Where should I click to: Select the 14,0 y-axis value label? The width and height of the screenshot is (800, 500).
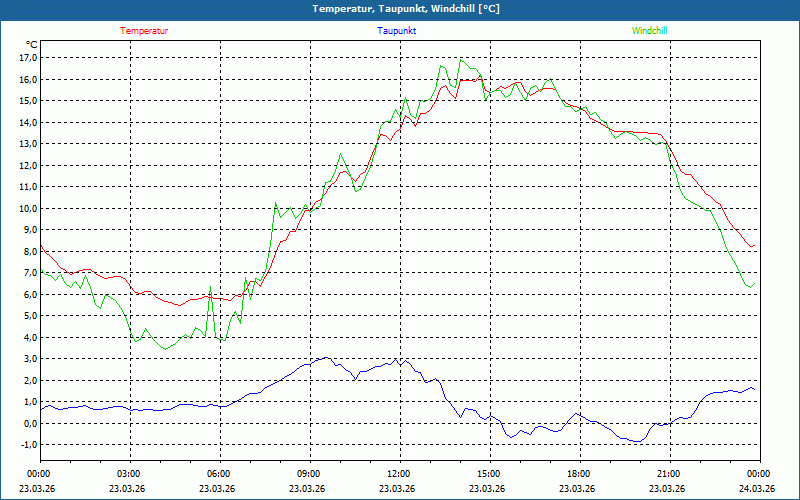click(x=28, y=122)
